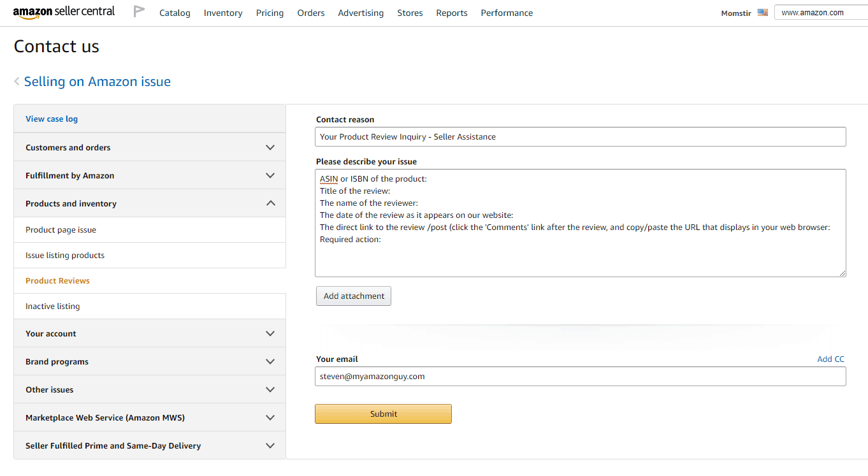Click the Momstir account name

736,13
